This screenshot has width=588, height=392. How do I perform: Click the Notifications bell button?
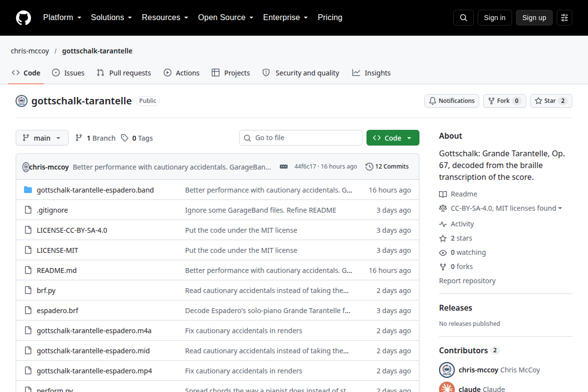point(452,101)
